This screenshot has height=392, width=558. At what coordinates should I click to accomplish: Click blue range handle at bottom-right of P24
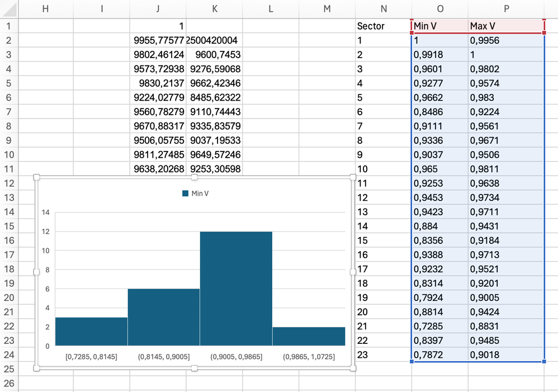click(x=544, y=361)
